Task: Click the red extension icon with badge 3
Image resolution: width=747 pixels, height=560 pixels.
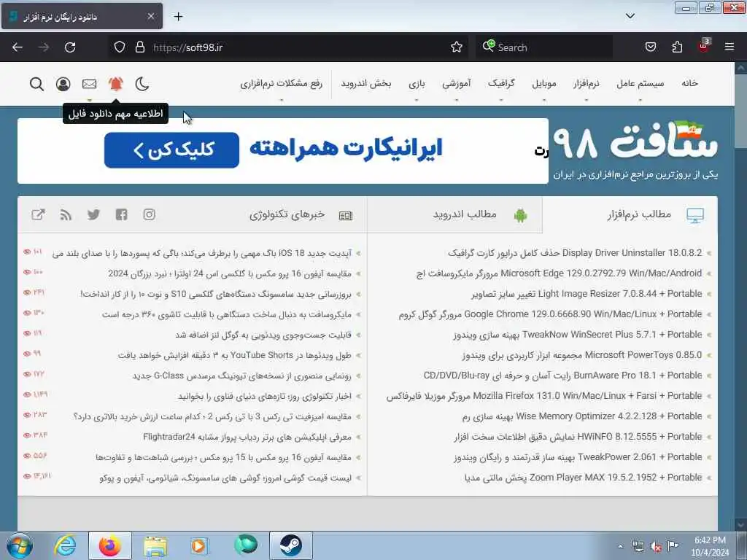Action: (x=704, y=46)
